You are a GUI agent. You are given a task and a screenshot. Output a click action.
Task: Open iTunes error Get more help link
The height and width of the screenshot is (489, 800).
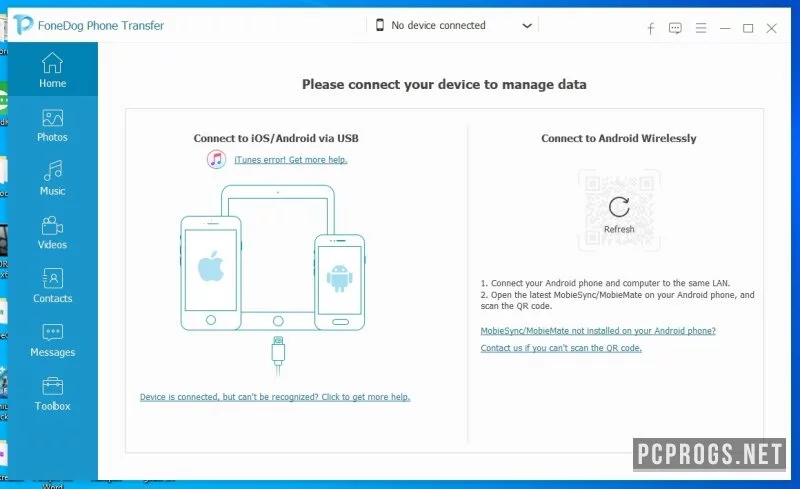coord(291,160)
